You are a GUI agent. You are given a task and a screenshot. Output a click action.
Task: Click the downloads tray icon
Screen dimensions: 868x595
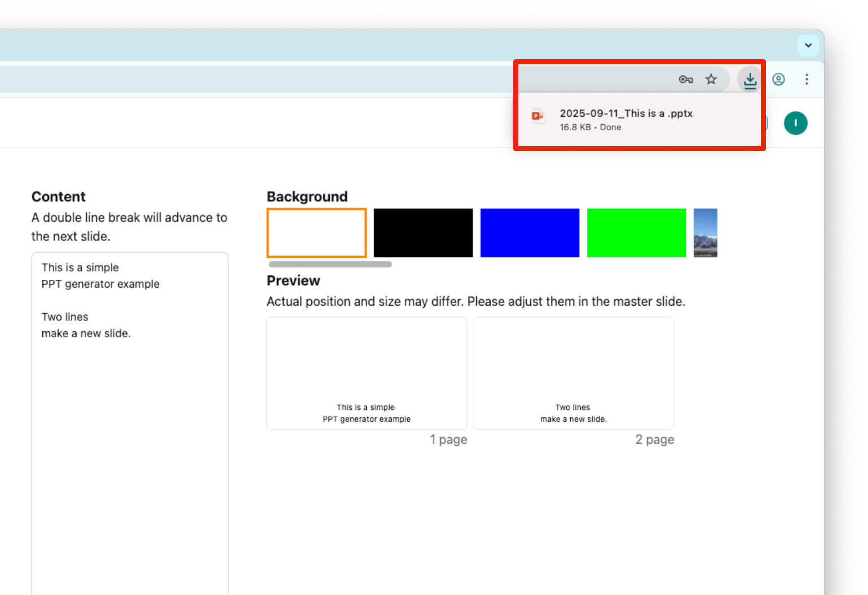750,80
